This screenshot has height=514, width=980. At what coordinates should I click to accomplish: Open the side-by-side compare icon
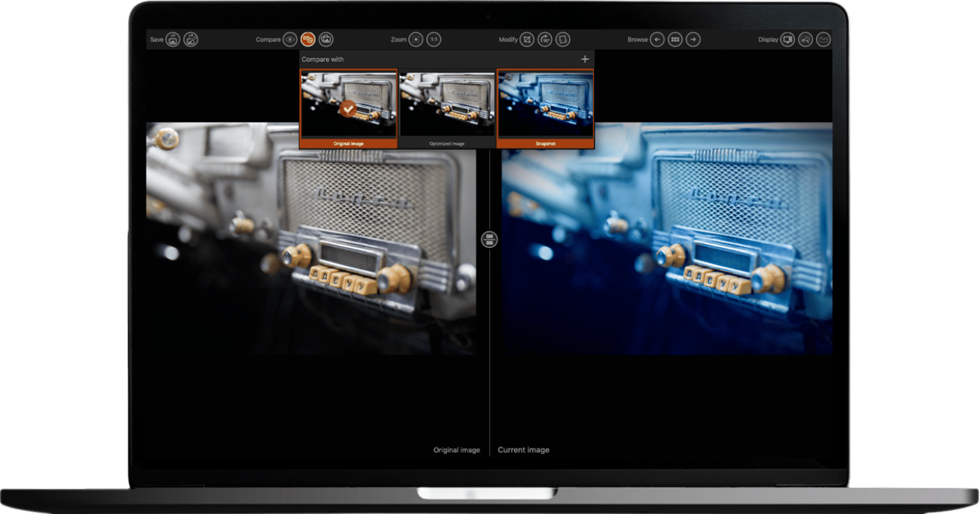click(325, 40)
